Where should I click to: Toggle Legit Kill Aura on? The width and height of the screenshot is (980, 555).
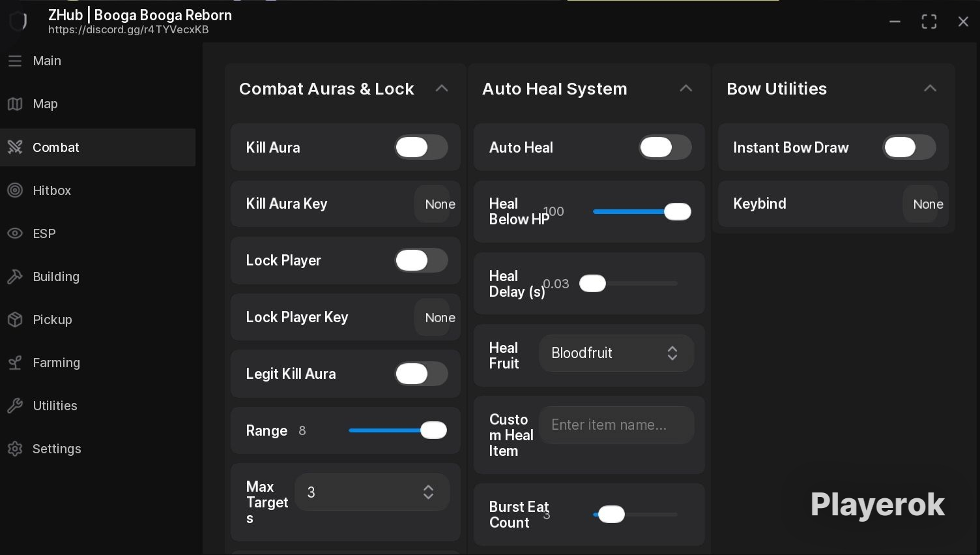point(421,374)
